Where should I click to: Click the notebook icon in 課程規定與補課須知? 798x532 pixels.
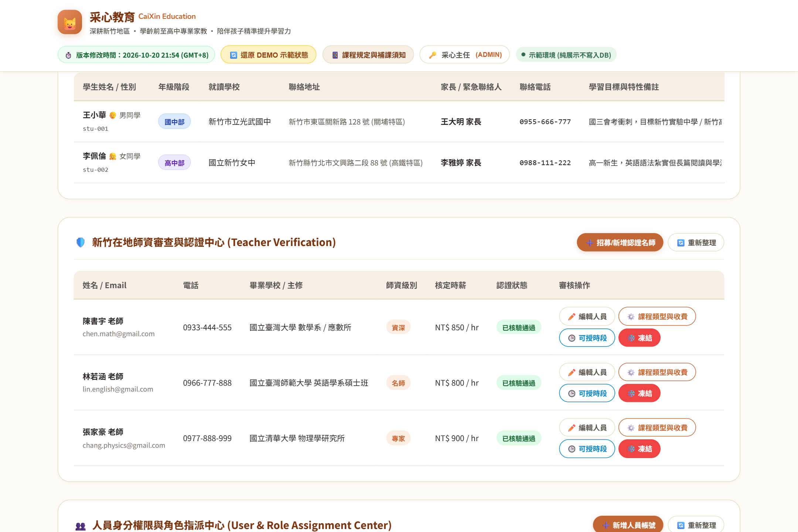(x=335, y=55)
